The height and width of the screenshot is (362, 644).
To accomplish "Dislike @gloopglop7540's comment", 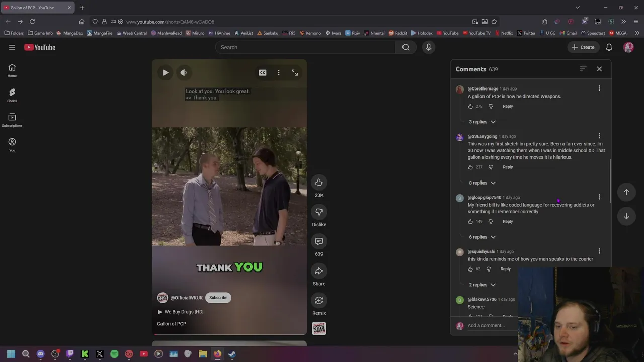I will pos(491,221).
